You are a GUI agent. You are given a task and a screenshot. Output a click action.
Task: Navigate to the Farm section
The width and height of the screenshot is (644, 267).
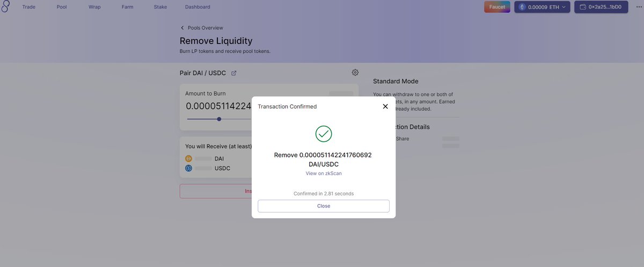click(127, 7)
